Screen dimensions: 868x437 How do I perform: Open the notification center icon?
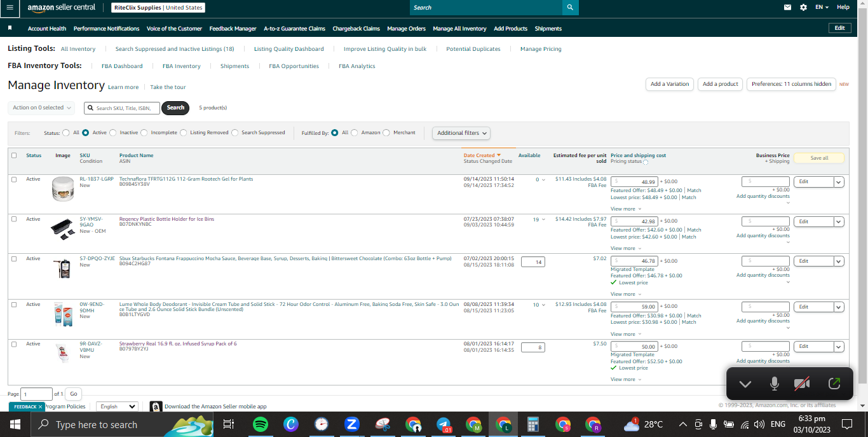coord(847,424)
